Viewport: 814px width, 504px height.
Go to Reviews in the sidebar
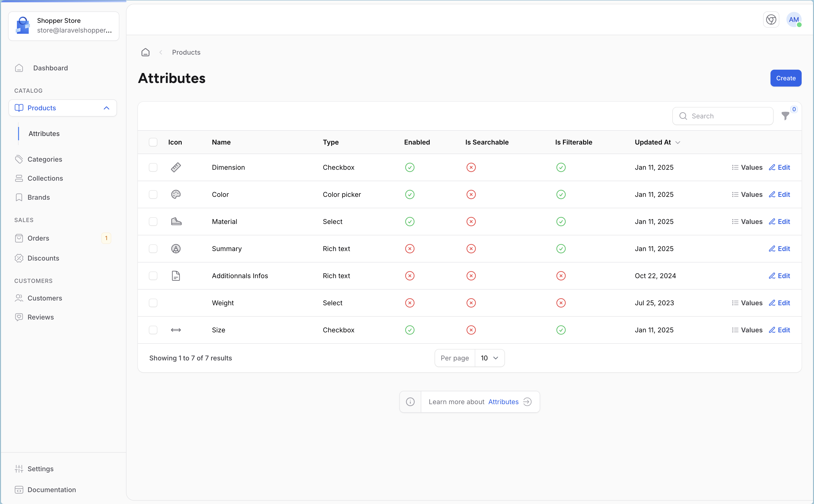40,317
